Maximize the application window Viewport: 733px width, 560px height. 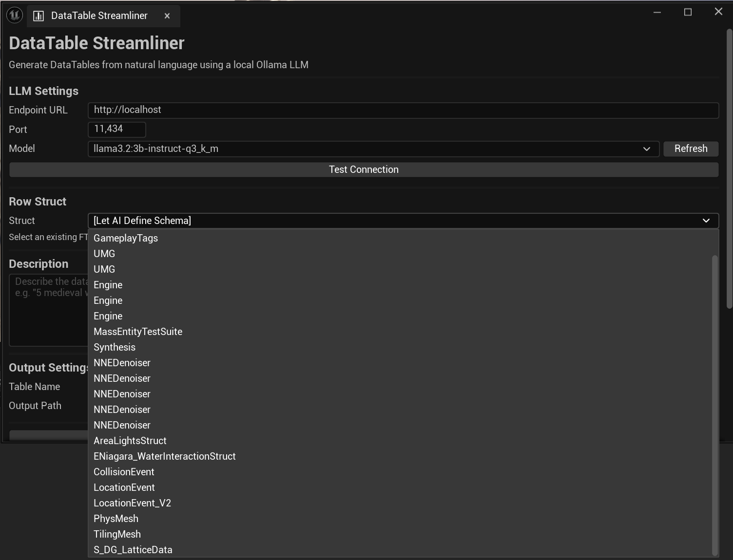click(688, 12)
